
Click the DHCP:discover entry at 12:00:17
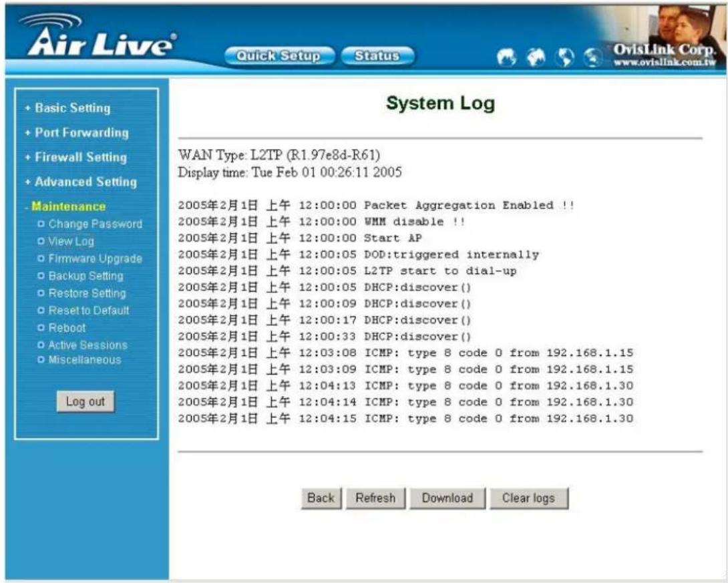[x=325, y=320]
